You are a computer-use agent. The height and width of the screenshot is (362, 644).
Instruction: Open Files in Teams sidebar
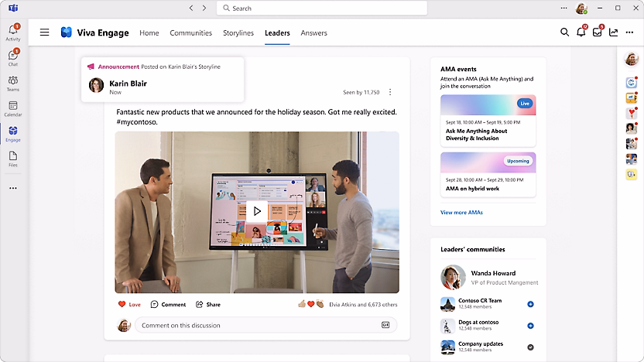click(13, 159)
